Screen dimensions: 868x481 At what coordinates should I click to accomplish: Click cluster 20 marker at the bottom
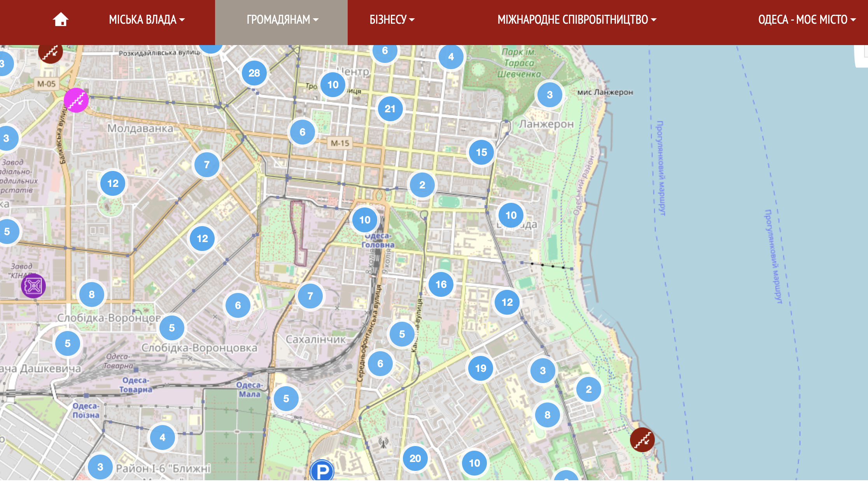(415, 458)
